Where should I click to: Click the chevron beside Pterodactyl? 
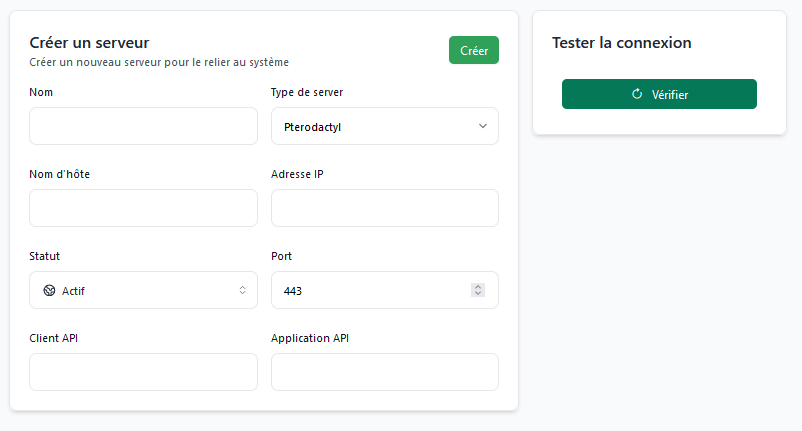coord(482,126)
